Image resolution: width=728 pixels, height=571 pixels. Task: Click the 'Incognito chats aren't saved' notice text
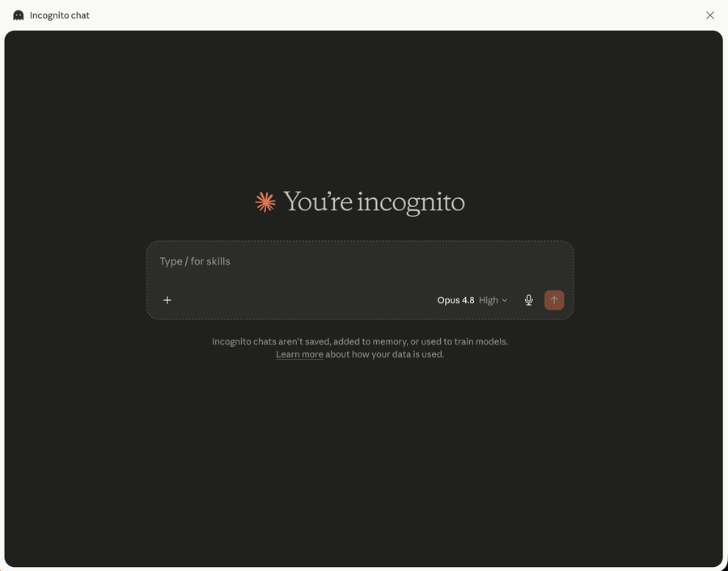coord(360,341)
